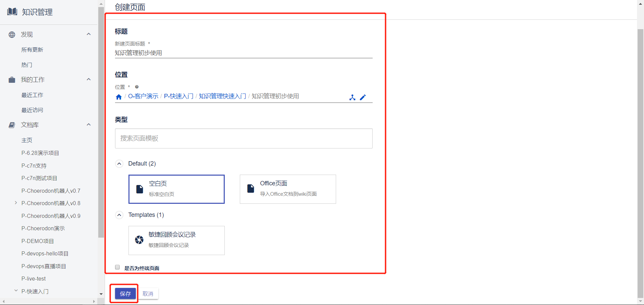The image size is (644, 305).
Task: Click the book icon next to 文档库
Action: [12, 125]
